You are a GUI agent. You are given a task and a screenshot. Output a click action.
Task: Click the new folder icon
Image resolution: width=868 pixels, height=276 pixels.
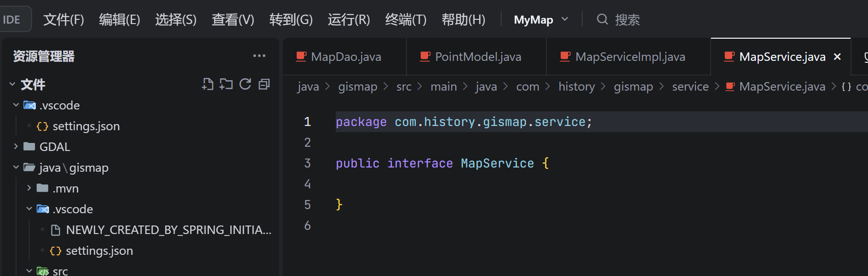coord(226,84)
